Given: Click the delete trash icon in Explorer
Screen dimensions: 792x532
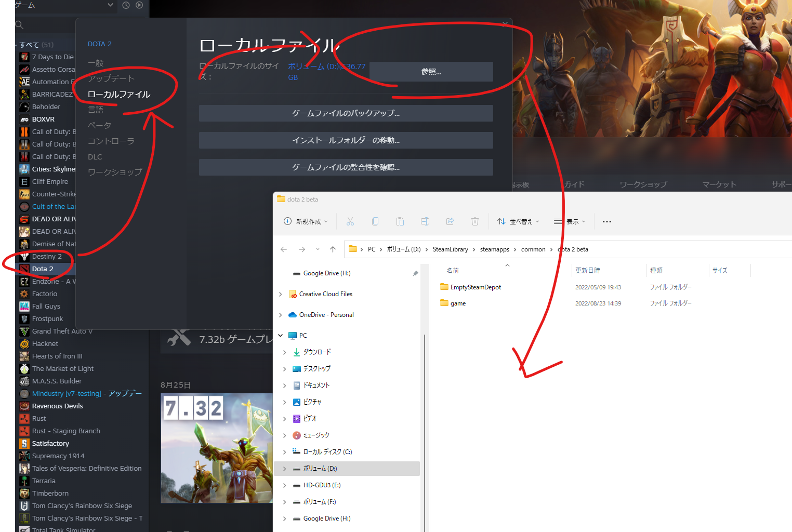Looking at the screenshot, I should [474, 221].
